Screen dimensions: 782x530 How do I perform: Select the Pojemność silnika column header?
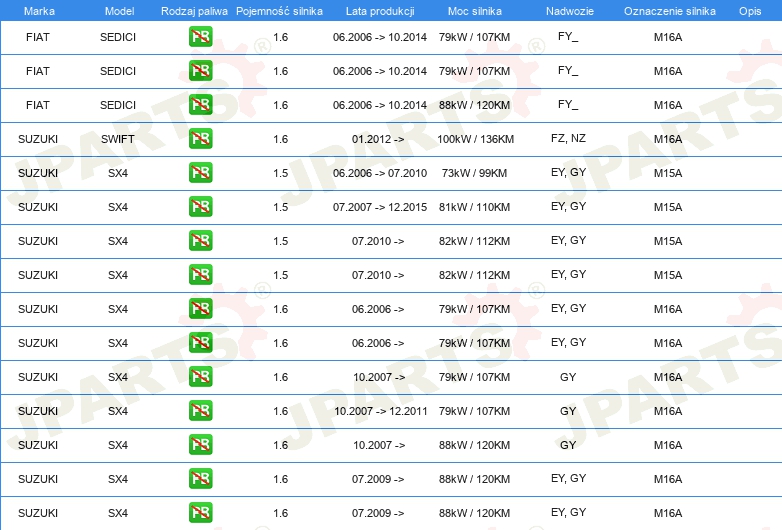(280, 10)
